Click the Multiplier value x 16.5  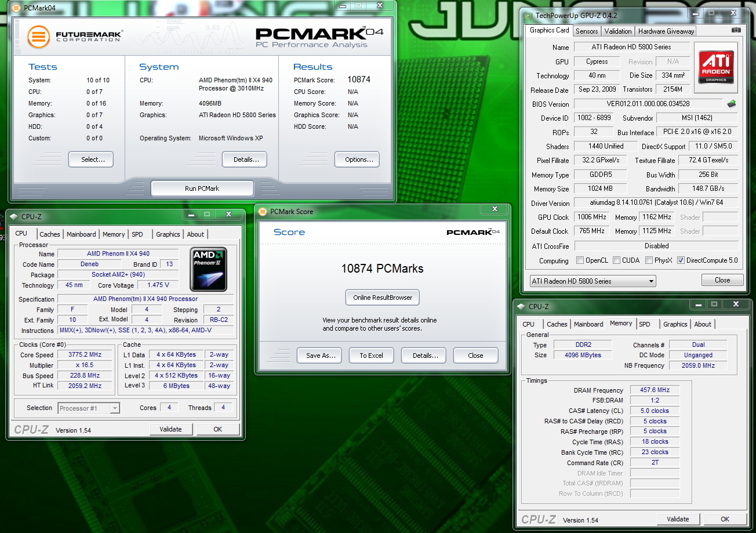click(x=85, y=365)
